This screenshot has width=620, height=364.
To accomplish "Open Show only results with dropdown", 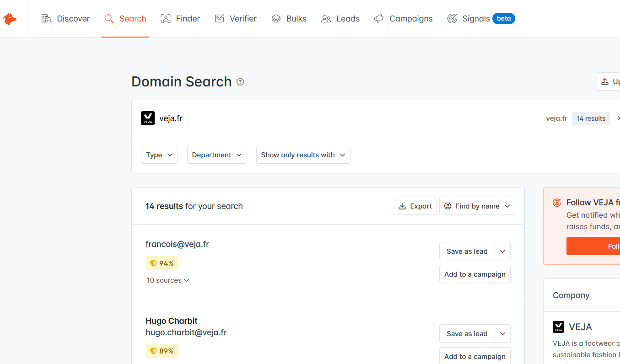I will (303, 155).
